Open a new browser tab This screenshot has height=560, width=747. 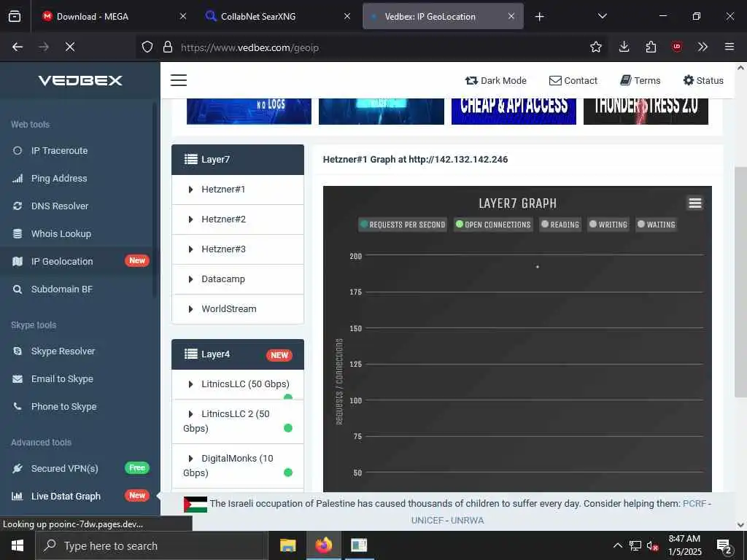coord(539,17)
